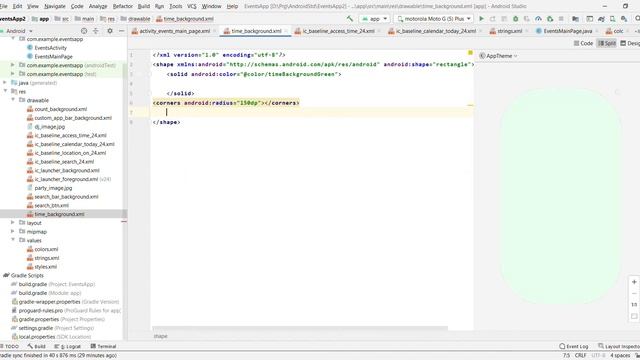640x360 pixels.
Task: Run the app with green play icon
Action: pos(482,19)
